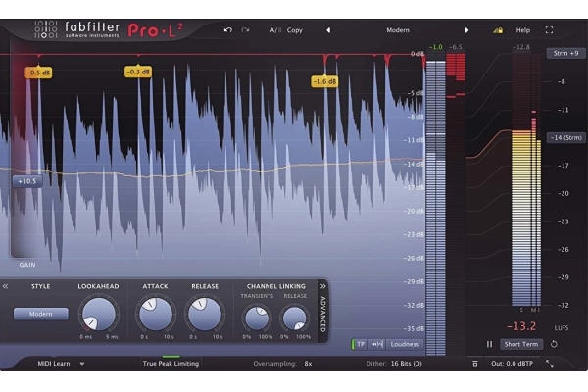Click the redo arrow icon
Image resolution: width=588 pixels, height=392 pixels.
[x=245, y=30]
